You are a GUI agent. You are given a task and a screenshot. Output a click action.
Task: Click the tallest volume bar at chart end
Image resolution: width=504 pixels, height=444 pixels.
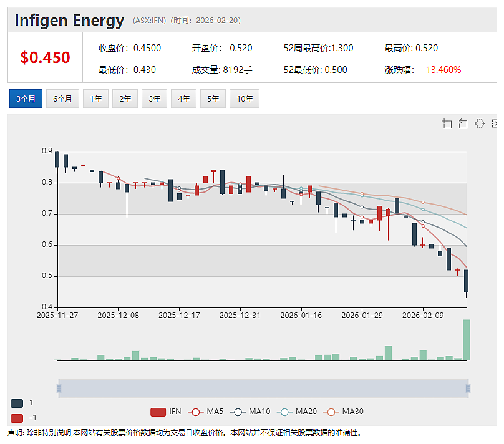[467, 340]
